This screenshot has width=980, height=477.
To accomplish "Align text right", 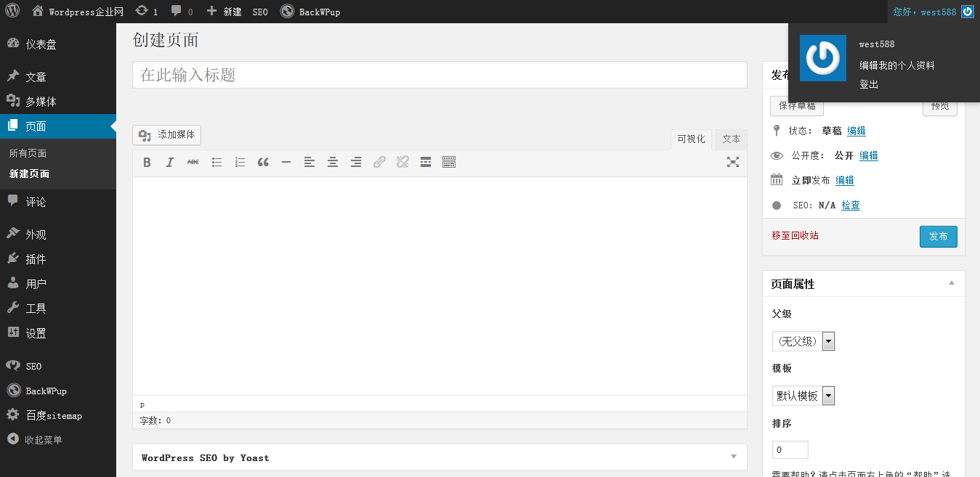I will (x=356, y=163).
